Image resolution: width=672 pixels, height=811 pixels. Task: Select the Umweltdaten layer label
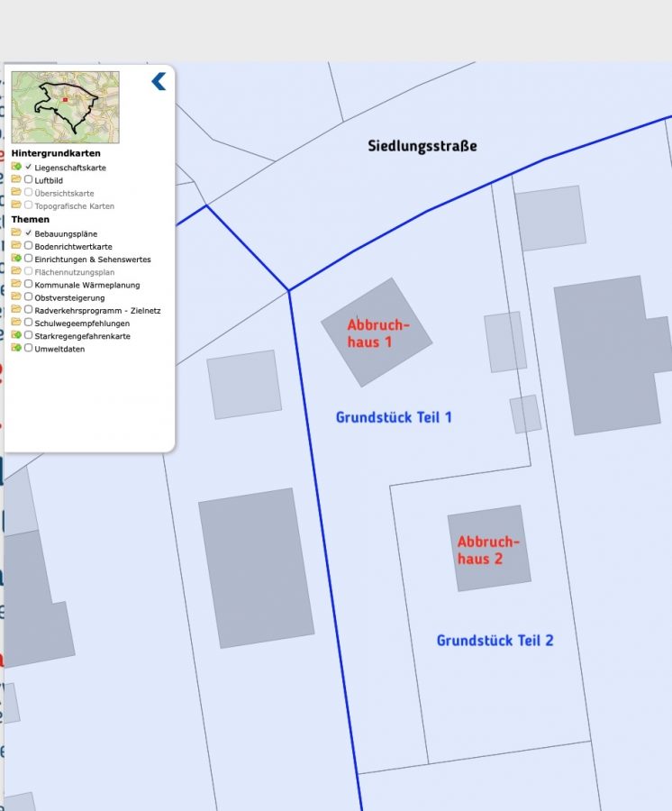pos(59,349)
